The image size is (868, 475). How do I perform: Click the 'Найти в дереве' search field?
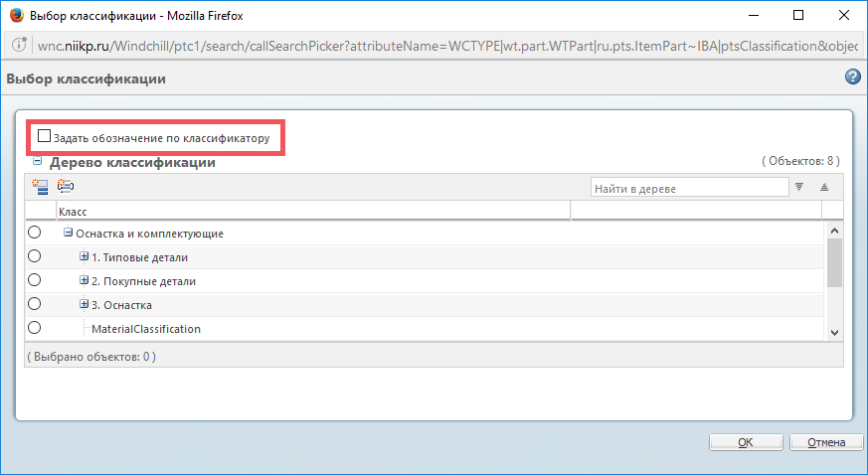(690, 188)
